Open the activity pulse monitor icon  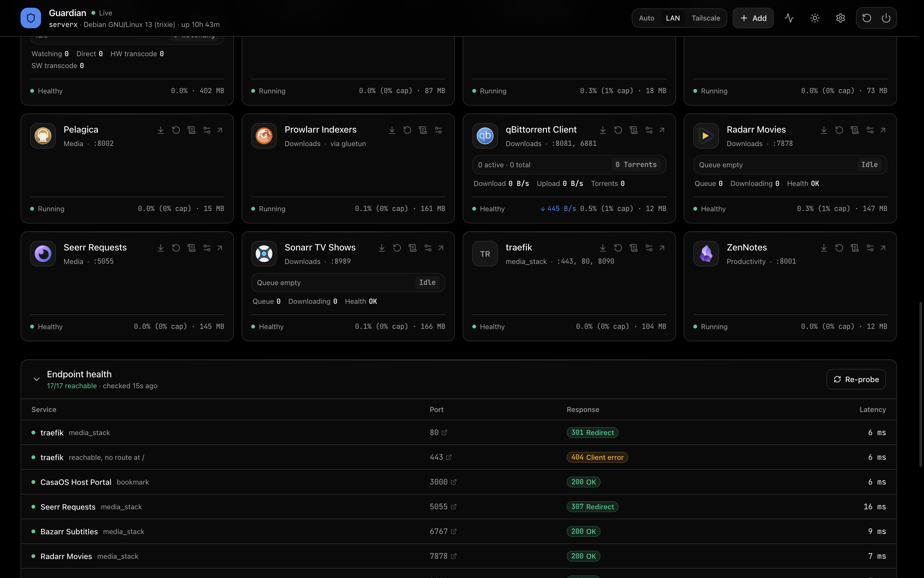(x=789, y=18)
